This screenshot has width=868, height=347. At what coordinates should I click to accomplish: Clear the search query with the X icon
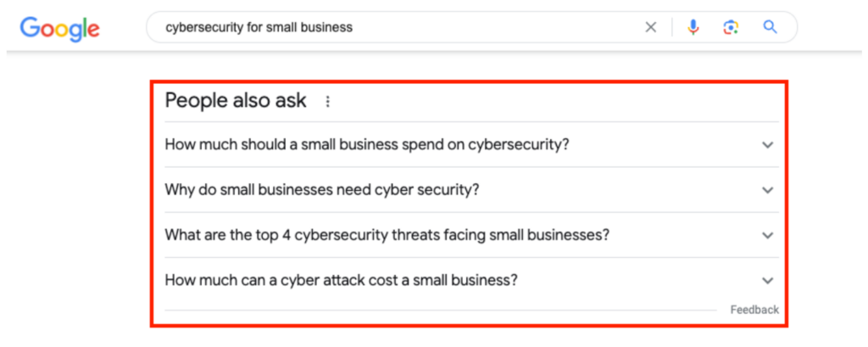(x=651, y=27)
